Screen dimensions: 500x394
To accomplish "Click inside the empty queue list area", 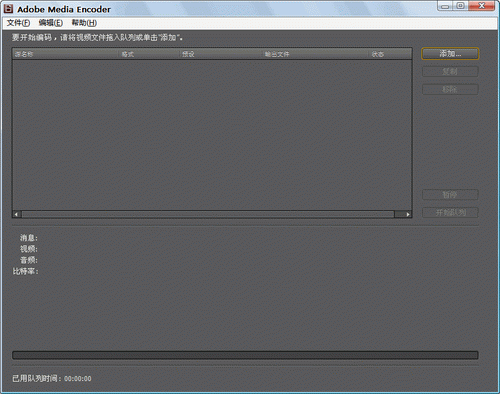I will (212, 135).
